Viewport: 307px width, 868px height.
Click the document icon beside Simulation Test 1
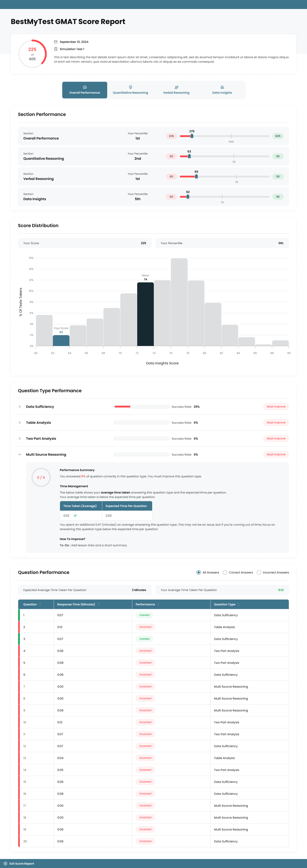[56, 49]
